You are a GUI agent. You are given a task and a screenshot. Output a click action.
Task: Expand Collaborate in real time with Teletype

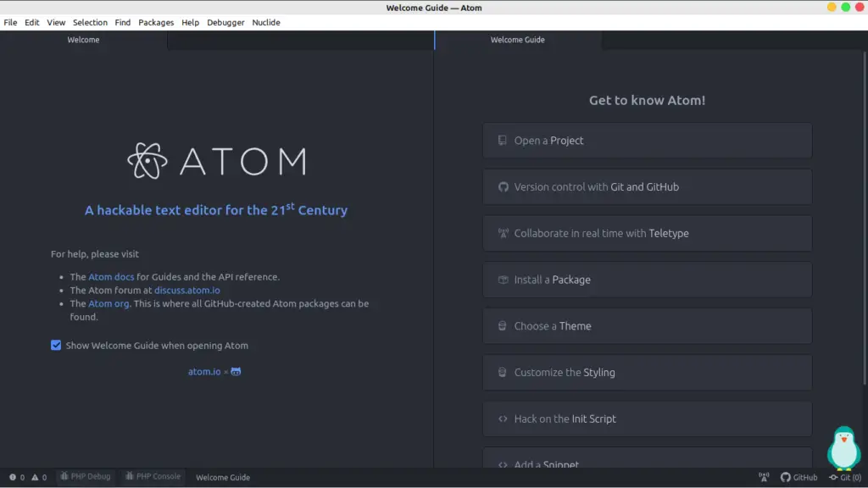pos(647,234)
